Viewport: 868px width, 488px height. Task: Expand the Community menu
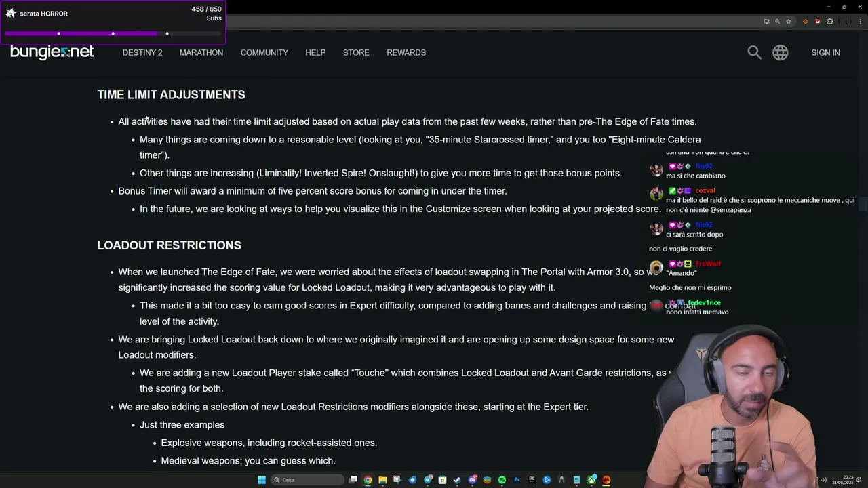264,52
